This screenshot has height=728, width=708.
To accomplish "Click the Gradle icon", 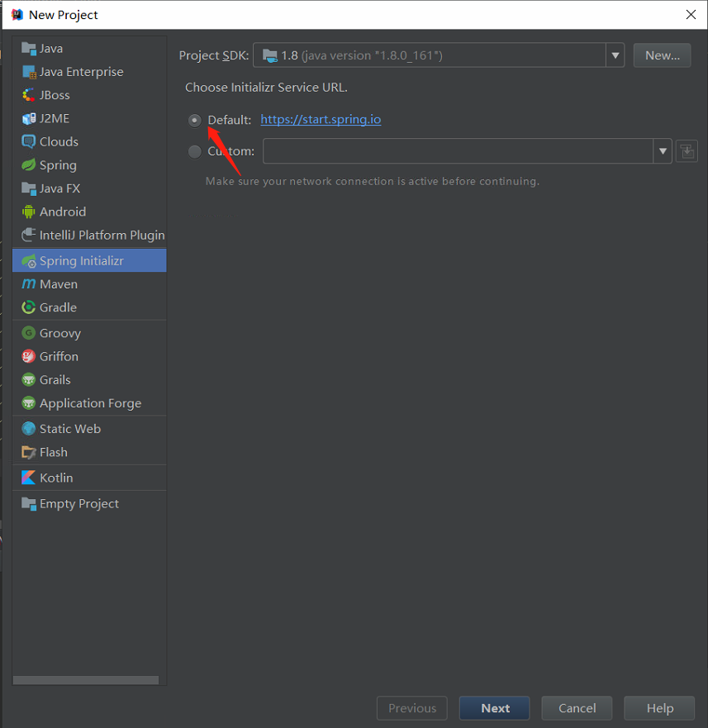I will pos(28,307).
